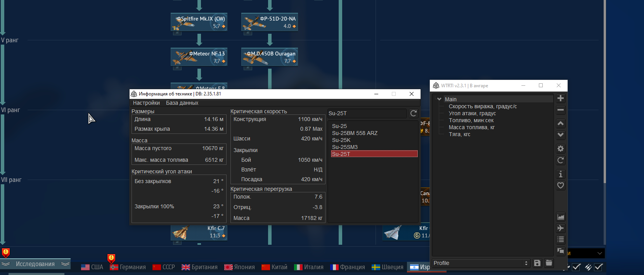The width and height of the screenshot is (644, 275).
Task: Open WTRTI settings gear
Action: click(561, 149)
